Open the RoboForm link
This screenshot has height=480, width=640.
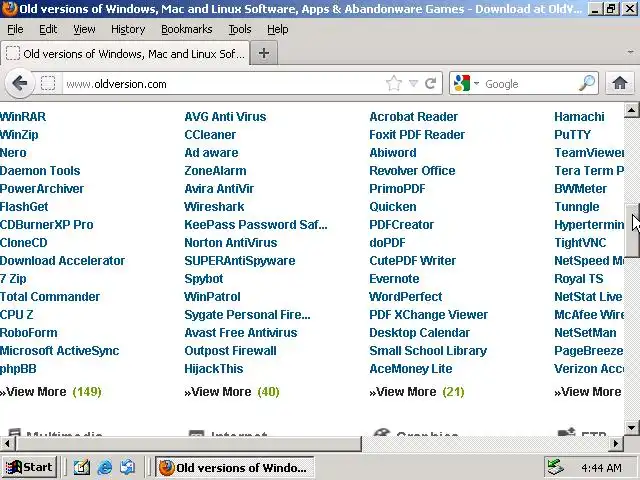29,333
